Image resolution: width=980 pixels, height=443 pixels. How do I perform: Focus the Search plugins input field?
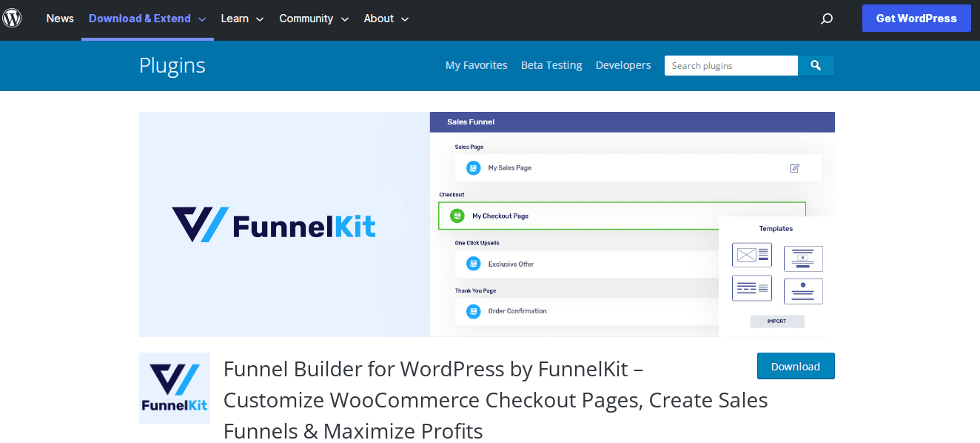pyautogui.click(x=731, y=65)
